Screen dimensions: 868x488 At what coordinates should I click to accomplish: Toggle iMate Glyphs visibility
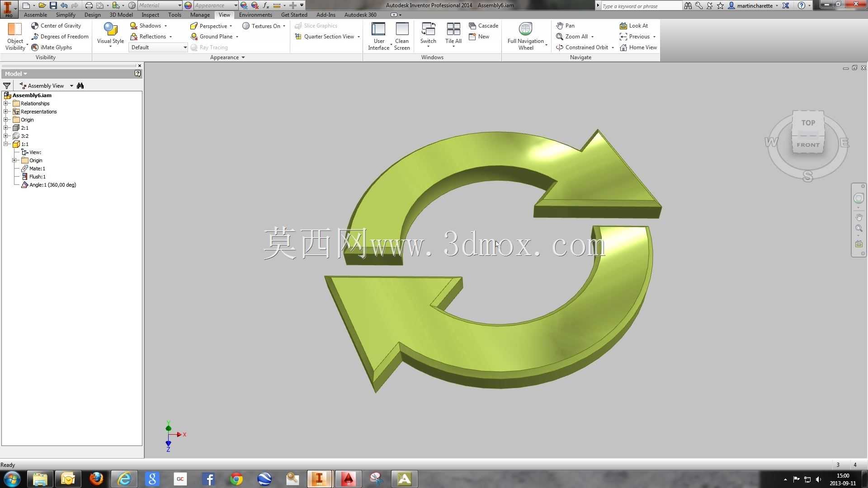[52, 47]
